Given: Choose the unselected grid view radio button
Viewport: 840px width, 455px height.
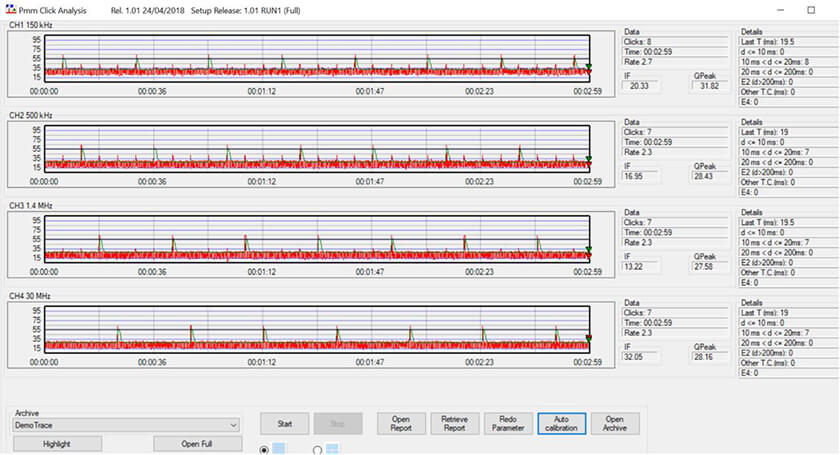Looking at the screenshot, I should pos(317,450).
